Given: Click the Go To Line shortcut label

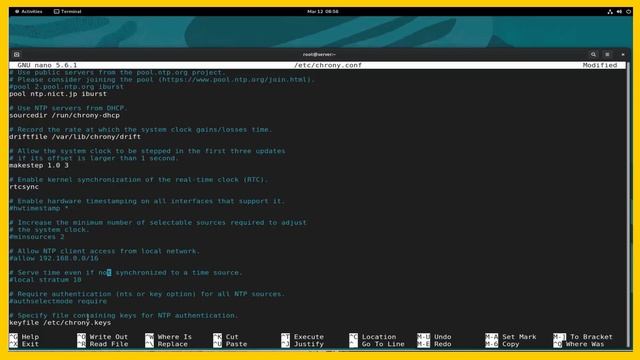Looking at the screenshot, I should point(383,344).
